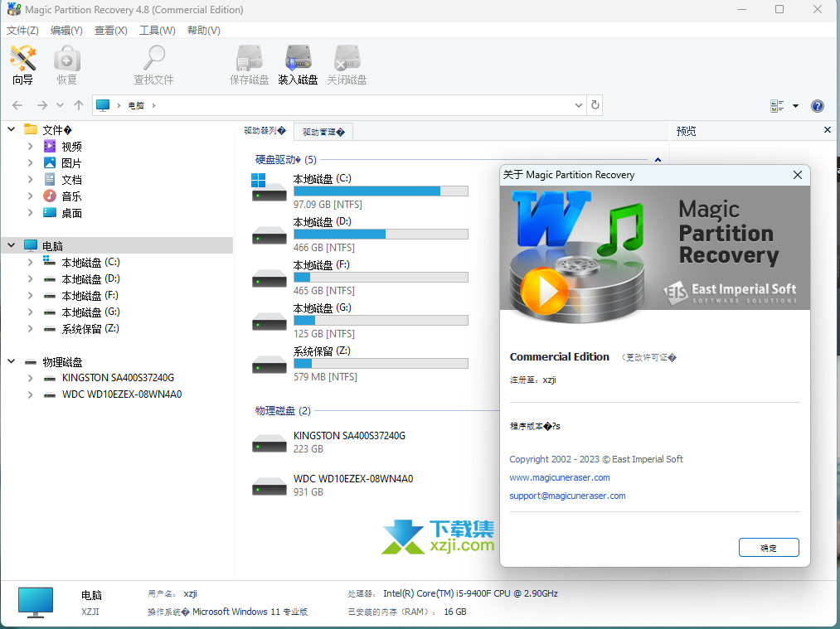
Task: Click the 物理磁盘 (2) group header
Action: [x=283, y=410]
